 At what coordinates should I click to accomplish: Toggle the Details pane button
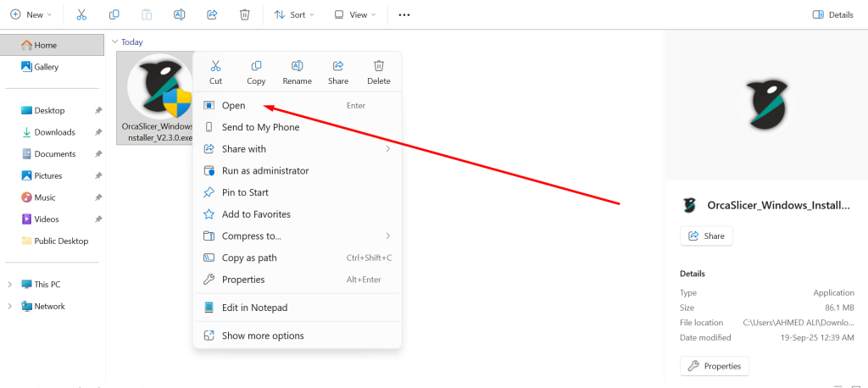coord(832,14)
